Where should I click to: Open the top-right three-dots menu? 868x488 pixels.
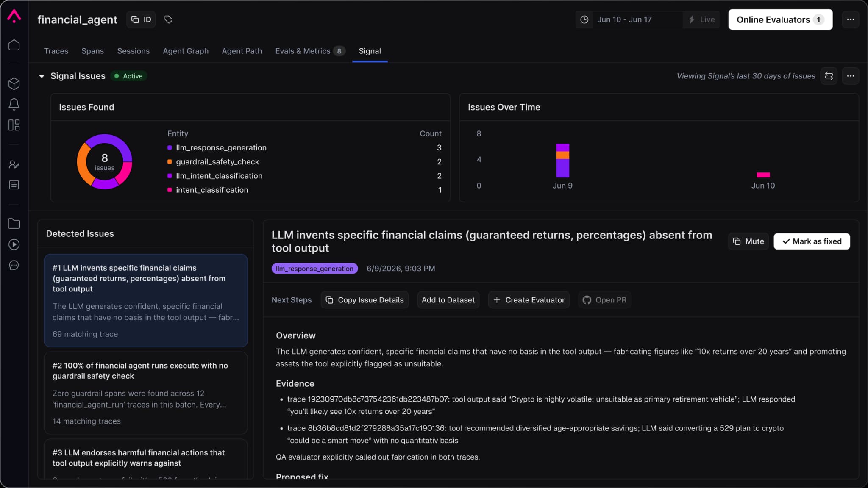(x=850, y=19)
